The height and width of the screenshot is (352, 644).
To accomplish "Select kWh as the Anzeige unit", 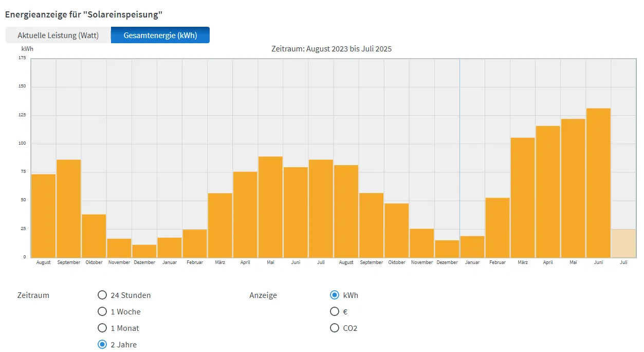I will point(335,295).
